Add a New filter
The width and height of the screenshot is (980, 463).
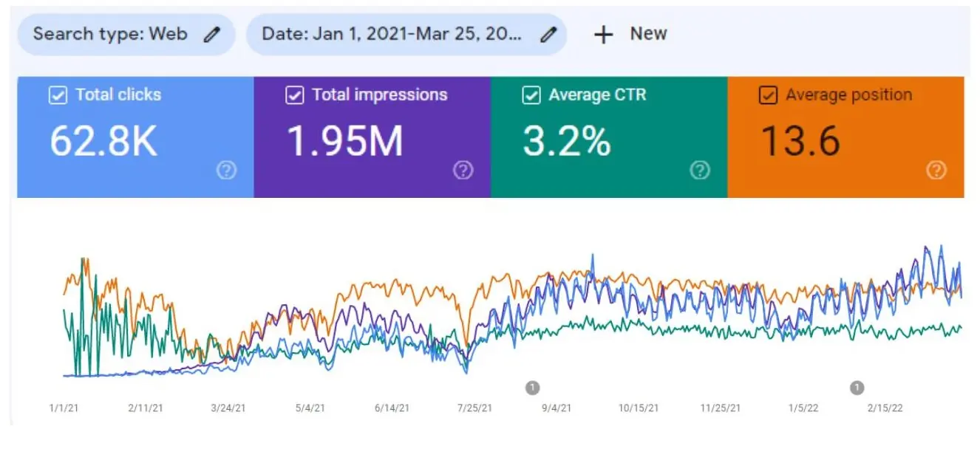(x=630, y=34)
